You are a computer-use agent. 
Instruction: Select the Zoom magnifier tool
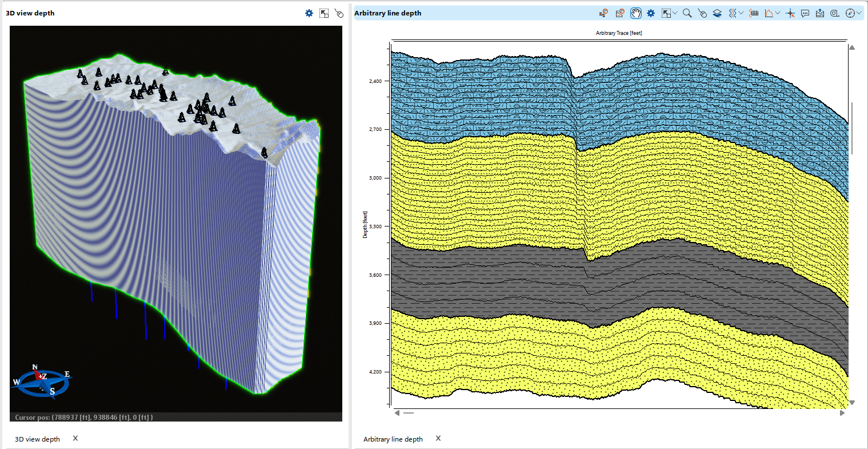[x=687, y=13]
